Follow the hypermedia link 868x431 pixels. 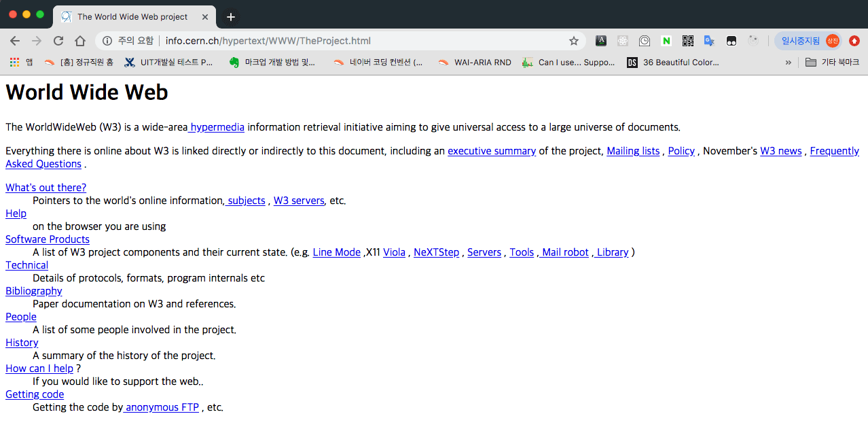pos(216,126)
